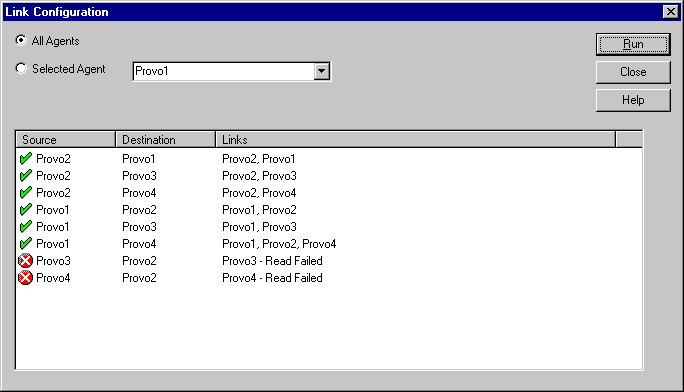Select source cell Provo2 in the Provo3 destination row
Screen dimensions: 684x392
click(x=53, y=176)
